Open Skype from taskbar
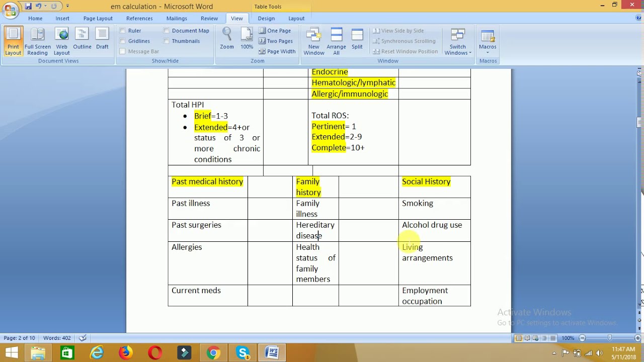 [243, 353]
